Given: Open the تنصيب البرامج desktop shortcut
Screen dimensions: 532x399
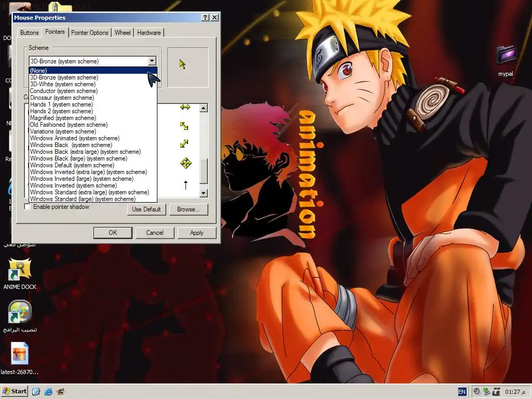Looking at the screenshot, I should [x=19, y=311].
